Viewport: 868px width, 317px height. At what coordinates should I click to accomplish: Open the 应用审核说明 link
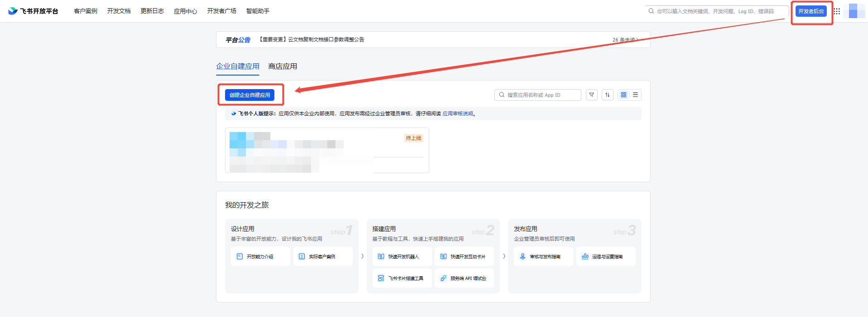pyautogui.click(x=458, y=114)
